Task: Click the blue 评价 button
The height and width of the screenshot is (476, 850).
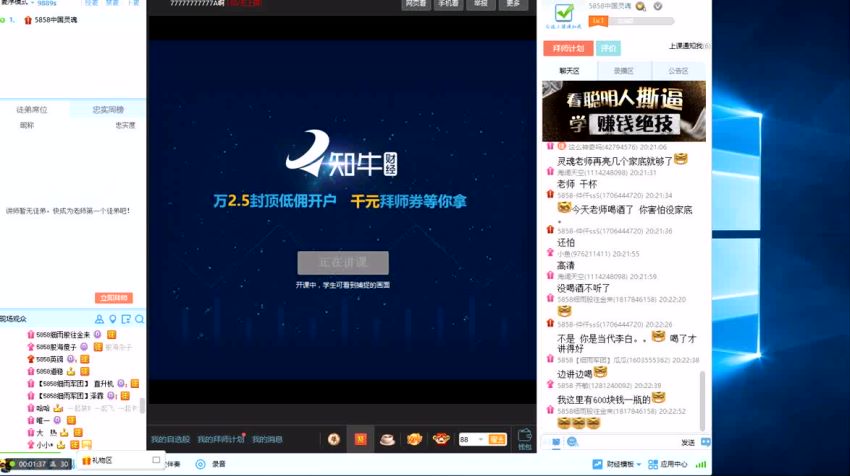Action: point(608,48)
